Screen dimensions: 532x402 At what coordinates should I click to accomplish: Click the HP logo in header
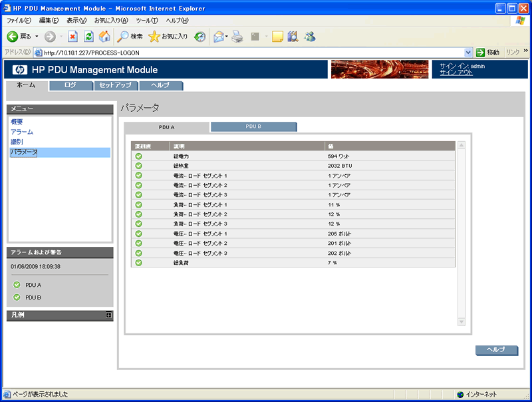tap(19, 70)
